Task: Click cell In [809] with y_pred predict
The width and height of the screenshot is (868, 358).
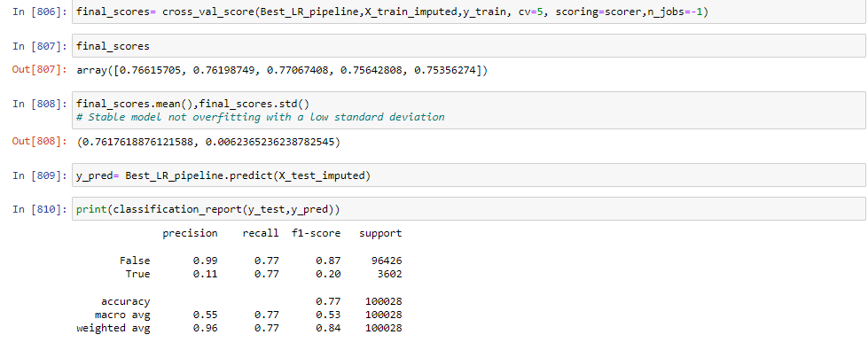Action: tap(468, 175)
